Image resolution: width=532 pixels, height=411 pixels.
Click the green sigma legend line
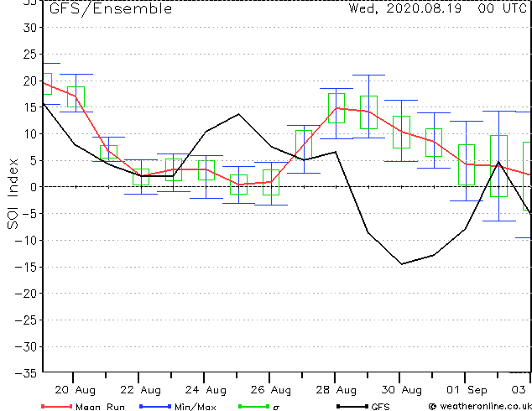point(253,406)
